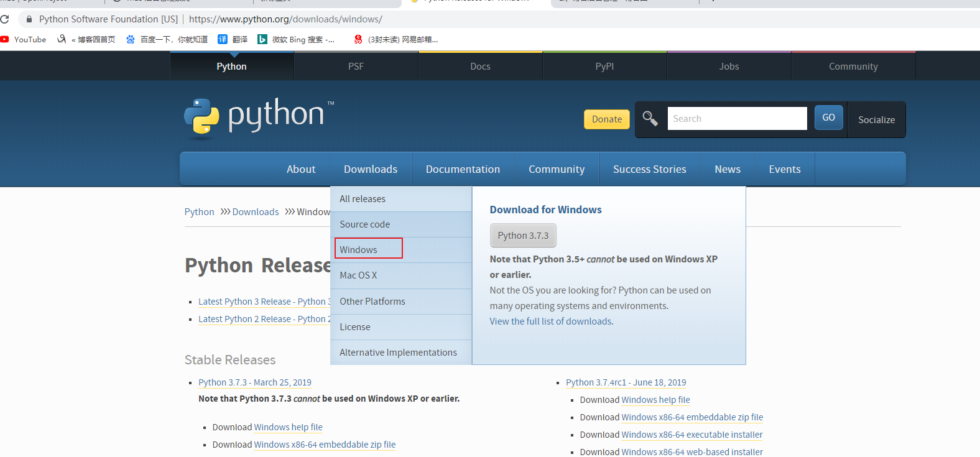Click the magnifying glass search icon
This screenshot has height=457, width=980.
click(x=650, y=118)
